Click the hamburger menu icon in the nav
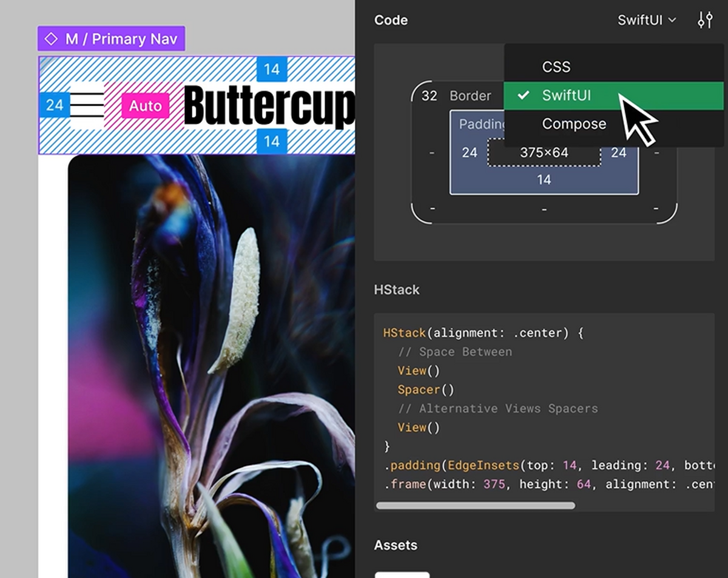Image resolution: width=728 pixels, height=578 pixels. point(87,106)
